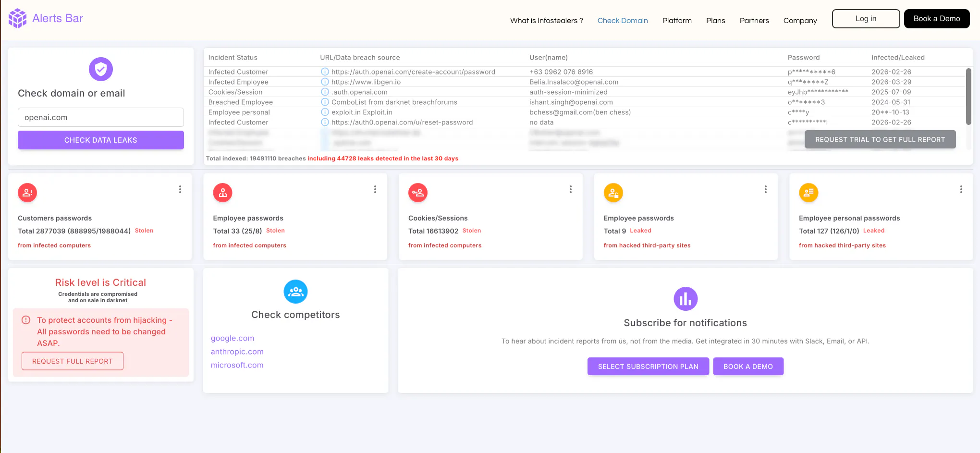The height and width of the screenshot is (453, 980).
Task: Click SELECT SUBSCRIPTION PLAN button
Action: coord(648,367)
